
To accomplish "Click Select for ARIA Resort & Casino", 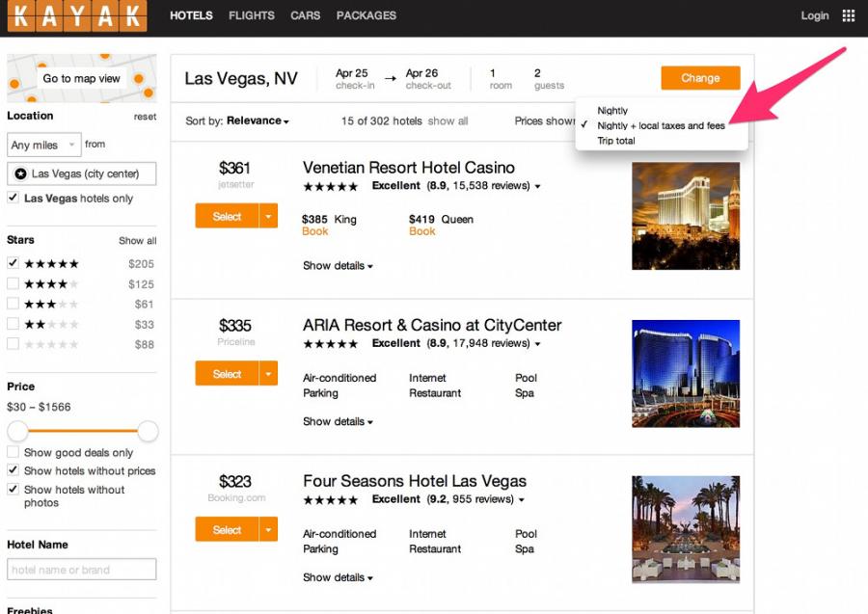I will (x=227, y=373).
